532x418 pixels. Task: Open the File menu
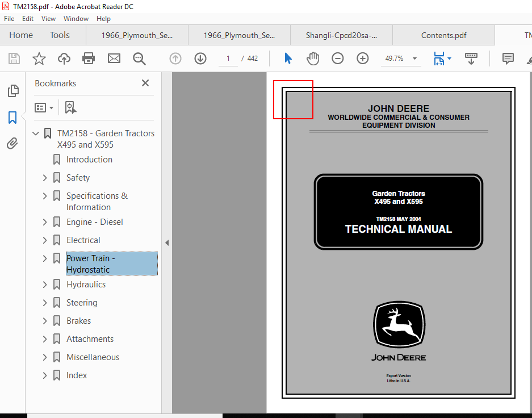coord(9,19)
